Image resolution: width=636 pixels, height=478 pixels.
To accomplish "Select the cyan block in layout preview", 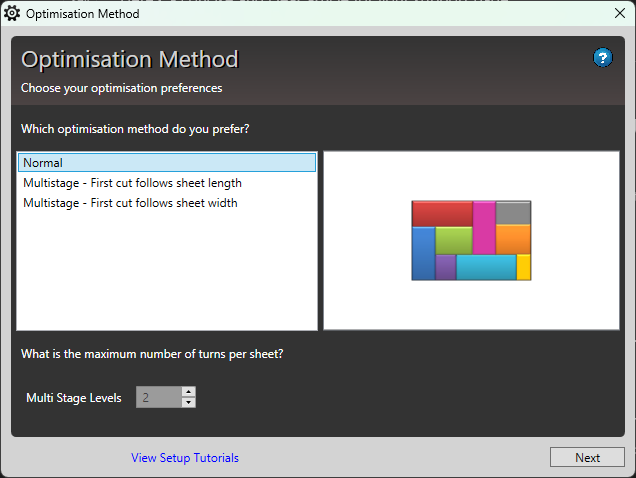I will click(x=486, y=267).
